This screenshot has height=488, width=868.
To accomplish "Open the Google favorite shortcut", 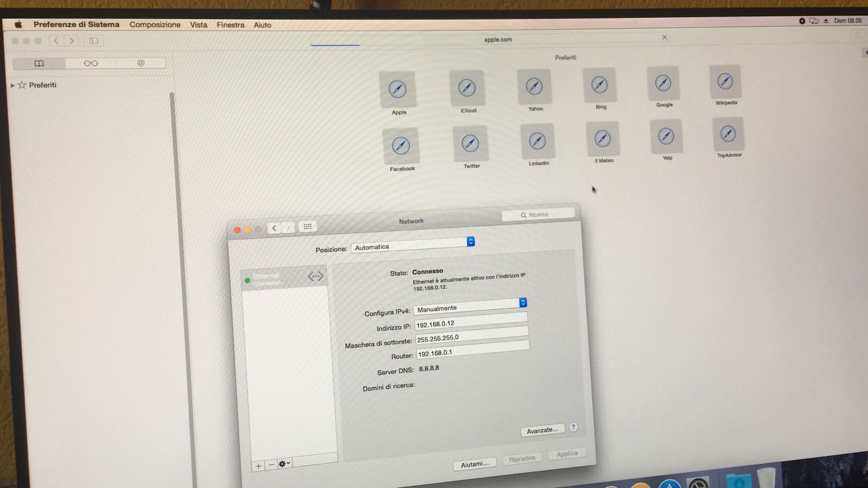I will [x=663, y=83].
